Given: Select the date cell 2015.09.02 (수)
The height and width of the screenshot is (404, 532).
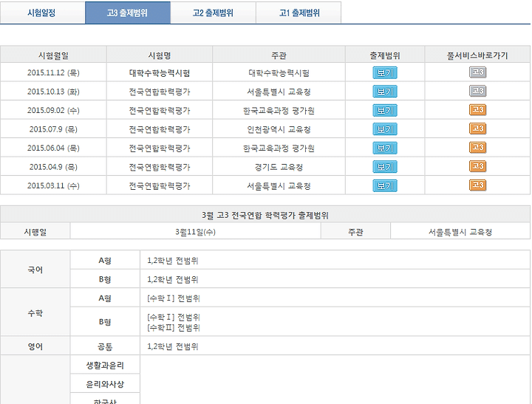Looking at the screenshot, I should tap(53, 110).
